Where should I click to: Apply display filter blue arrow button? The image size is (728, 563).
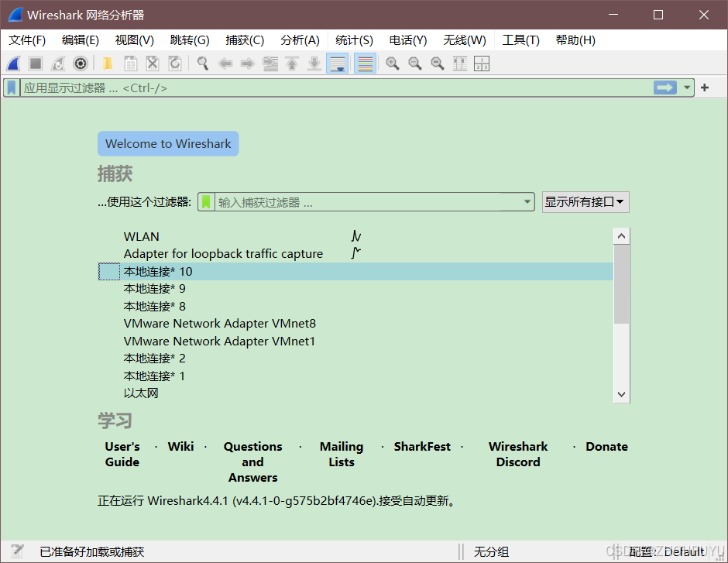(x=665, y=88)
